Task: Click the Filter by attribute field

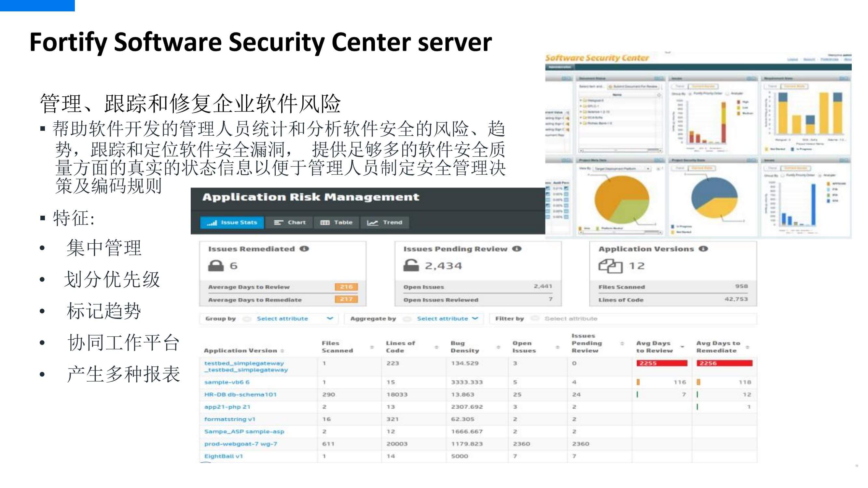Action: click(x=649, y=318)
